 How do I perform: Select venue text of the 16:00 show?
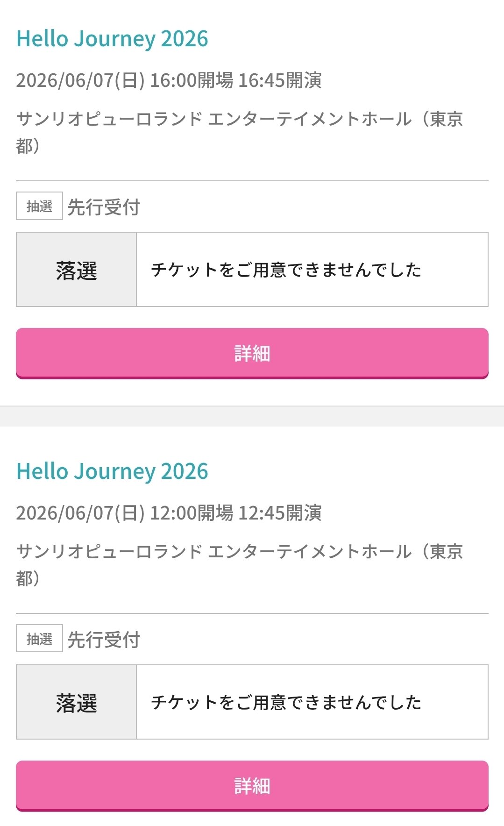pos(239,120)
